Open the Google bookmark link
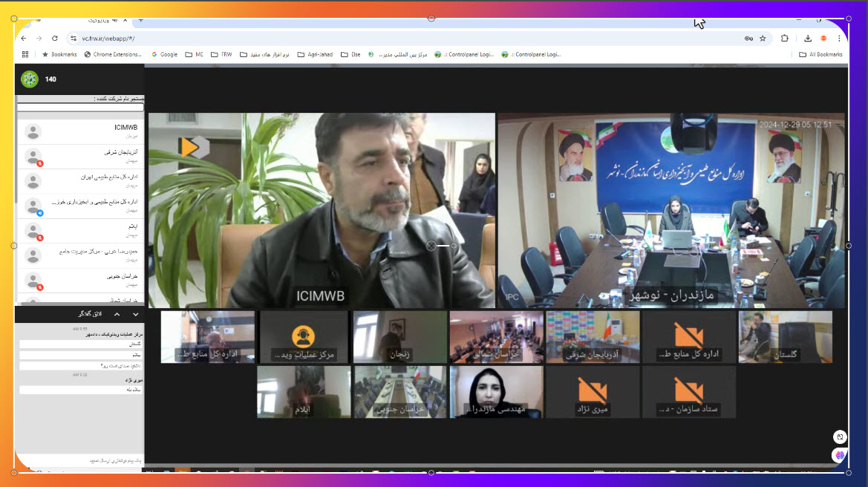 pos(164,54)
